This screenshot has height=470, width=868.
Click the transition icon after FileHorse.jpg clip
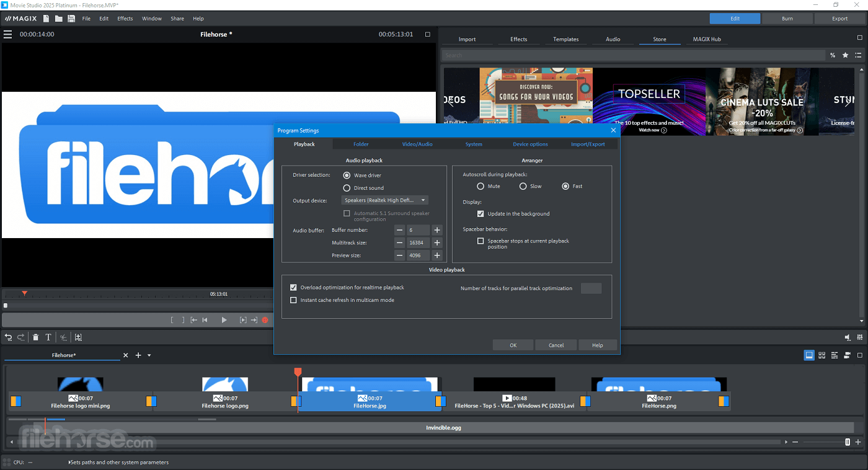click(441, 401)
